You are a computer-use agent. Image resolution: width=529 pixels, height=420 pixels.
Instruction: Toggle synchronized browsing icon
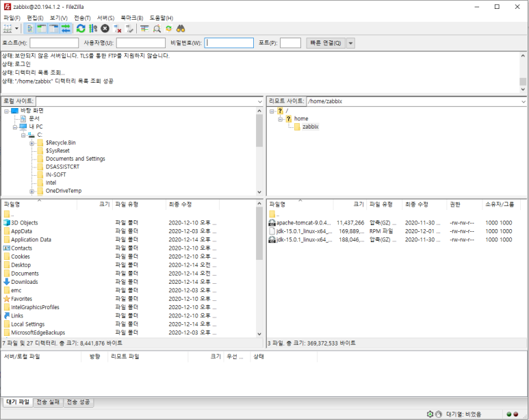pyautogui.click(x=168, y=29)
